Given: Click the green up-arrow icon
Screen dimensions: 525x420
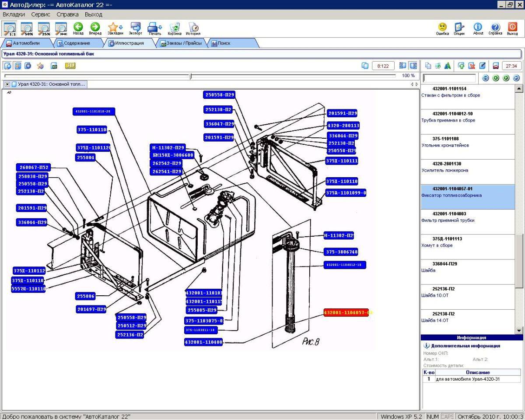Looking at the screenshot, I should tap(461, 66).
